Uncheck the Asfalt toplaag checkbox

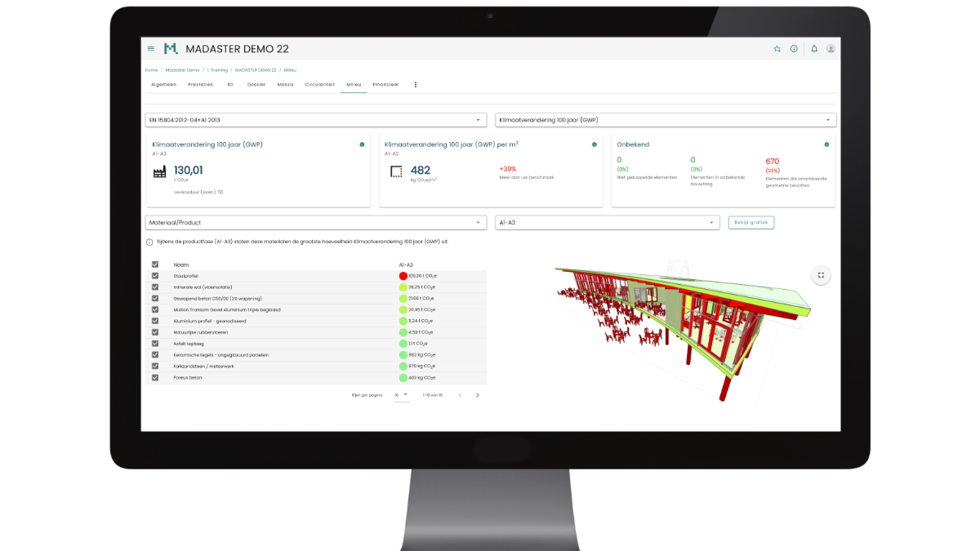point(155,344)
